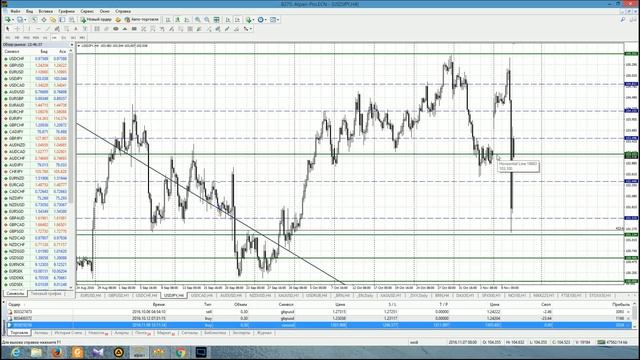Select the Horizontal Line drawing tool
The height and width of the screenshot is (360, 640).
pos(38,29)
